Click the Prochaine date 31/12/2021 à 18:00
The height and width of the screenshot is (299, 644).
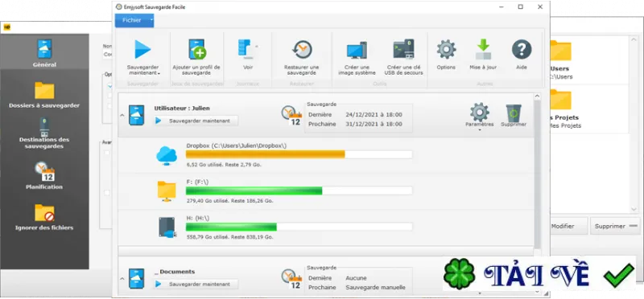point(374,124)
